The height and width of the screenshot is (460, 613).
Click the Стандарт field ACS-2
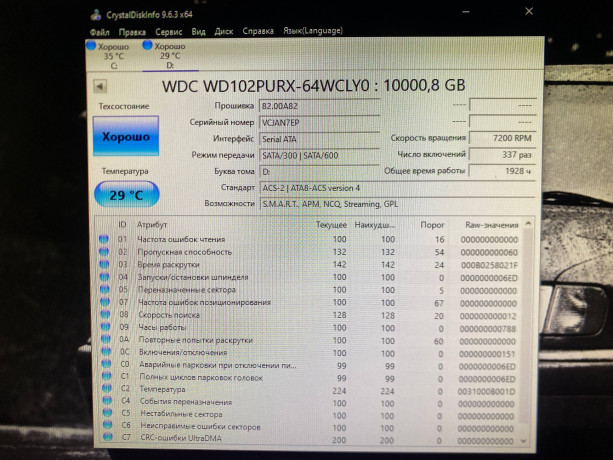pos(397,188)
